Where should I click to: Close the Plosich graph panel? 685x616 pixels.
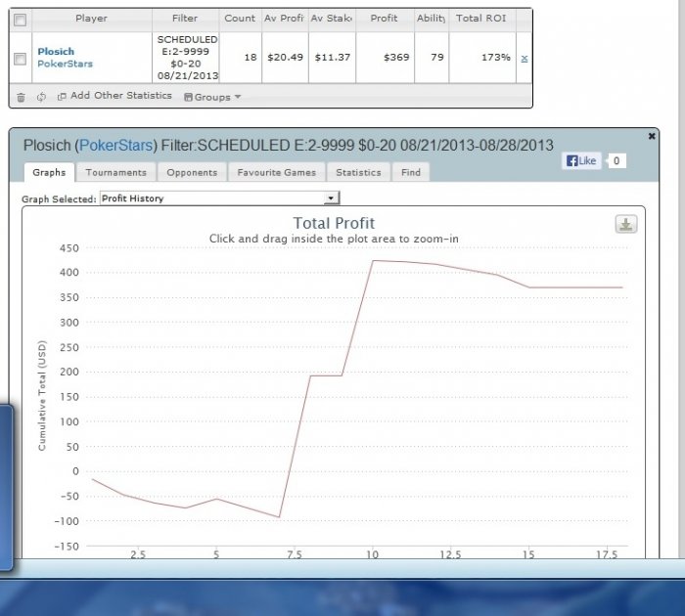click(x=653, y=136)
